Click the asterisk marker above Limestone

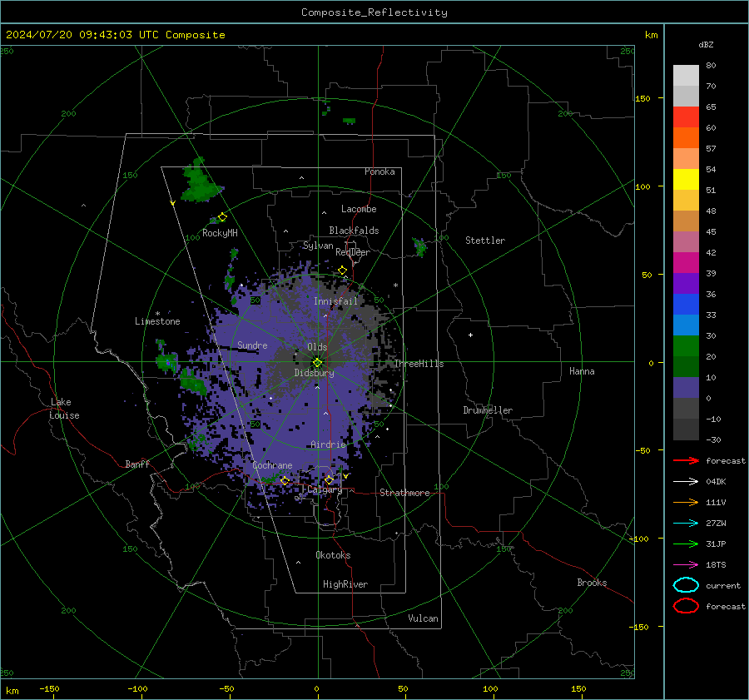pos(157,314)
